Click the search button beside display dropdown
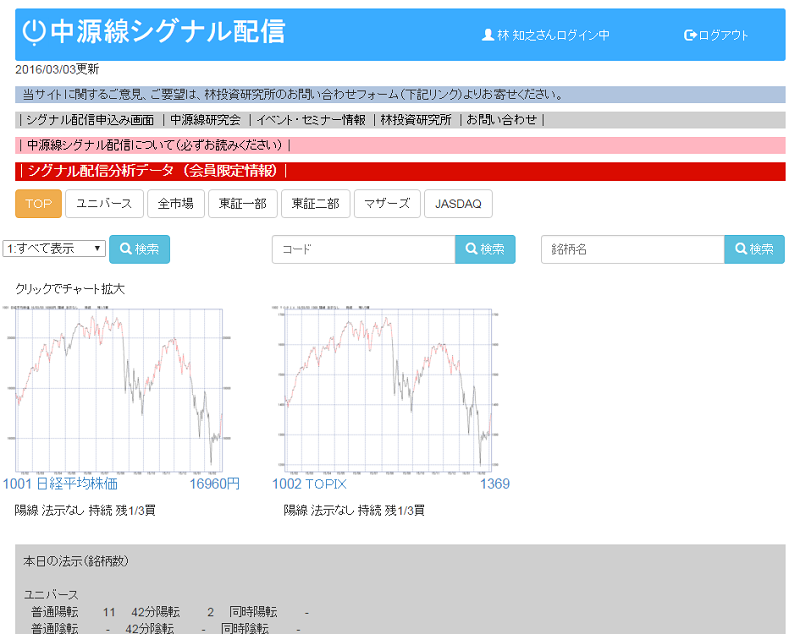This screenshot has width=800, height=634. coord(139,249)
